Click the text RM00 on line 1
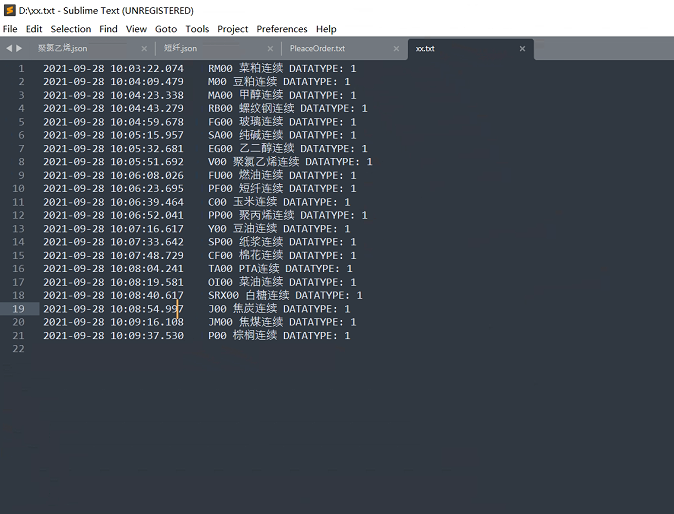This screenshot has height=514, width=674. point(220,68)
